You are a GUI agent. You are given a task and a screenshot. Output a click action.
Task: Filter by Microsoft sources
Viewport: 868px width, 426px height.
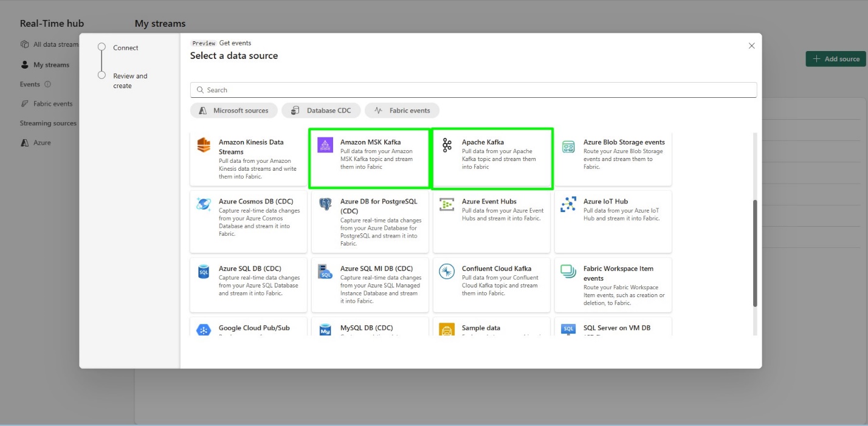pos(234,111)
